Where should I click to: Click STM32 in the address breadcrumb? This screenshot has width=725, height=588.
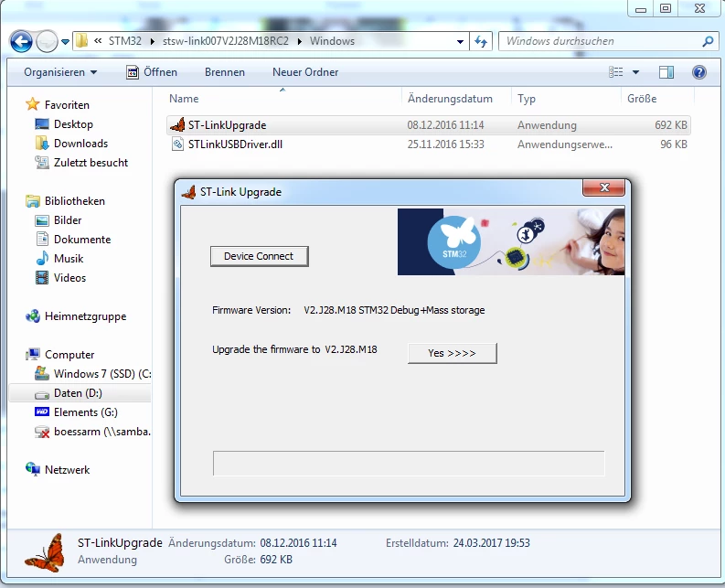pos(125,41)
